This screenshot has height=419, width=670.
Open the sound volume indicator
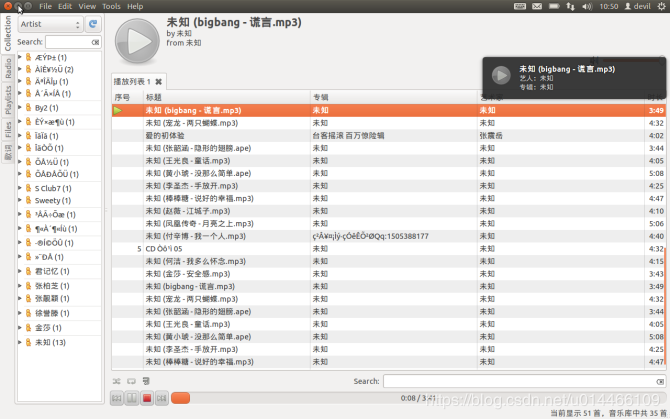coord(587,6)
